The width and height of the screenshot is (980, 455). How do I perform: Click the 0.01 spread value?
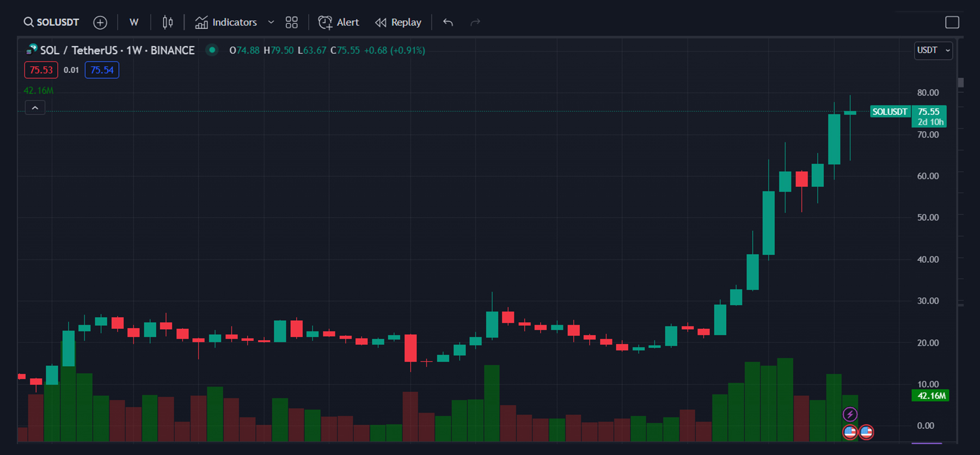(x=71, y=70)
